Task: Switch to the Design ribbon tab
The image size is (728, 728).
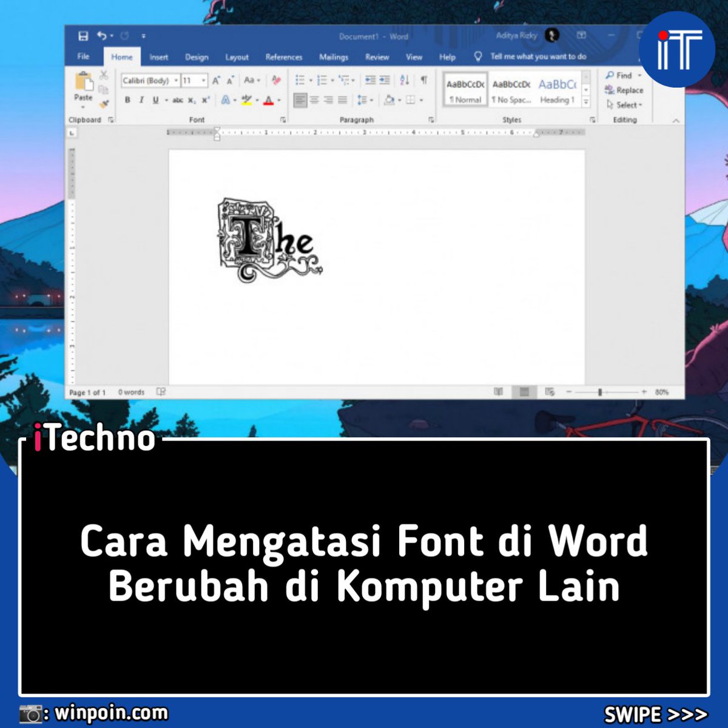Action: pos(197,57)
